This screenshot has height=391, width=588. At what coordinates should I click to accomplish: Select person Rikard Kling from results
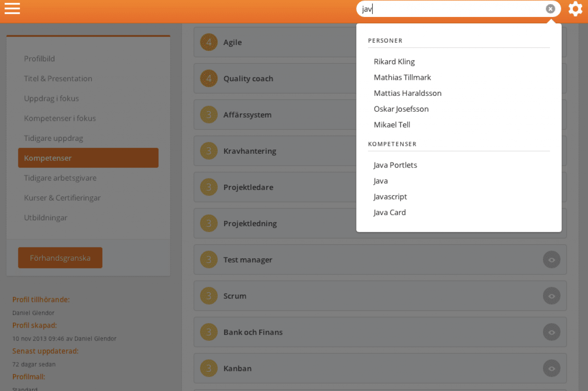click(x=394, y=61)
